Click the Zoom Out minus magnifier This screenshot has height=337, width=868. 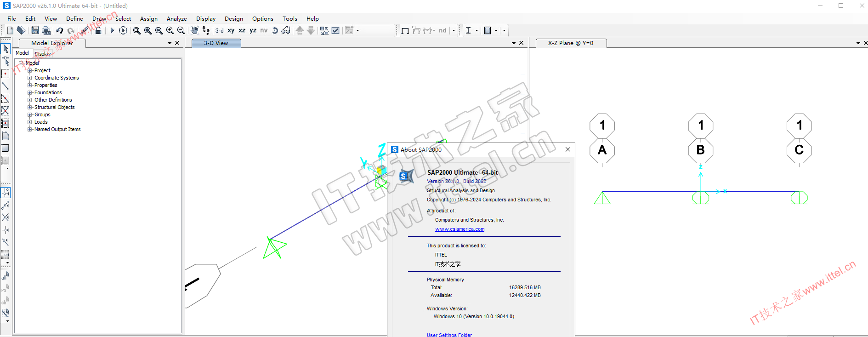181,30
